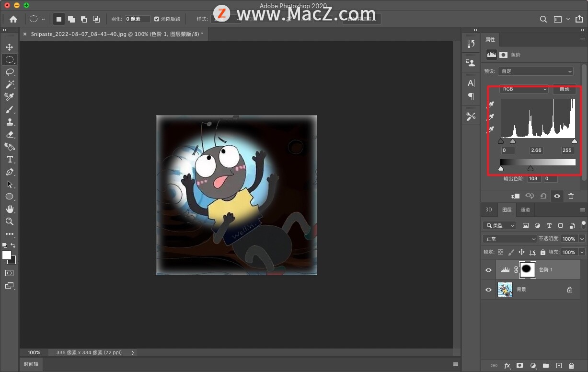
Task: Select the Intersect with selection mode button
Action: [x=96, y=19]
